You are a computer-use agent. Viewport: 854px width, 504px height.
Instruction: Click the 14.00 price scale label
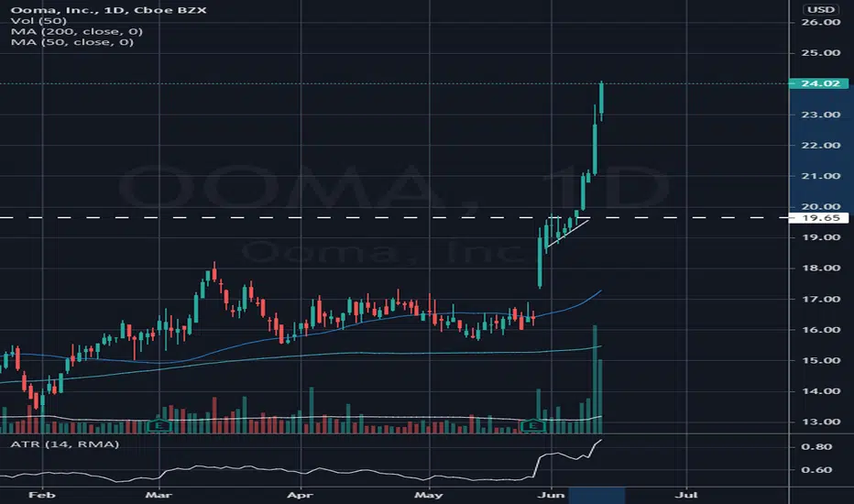pyautogui.click(x=820, y=390)
